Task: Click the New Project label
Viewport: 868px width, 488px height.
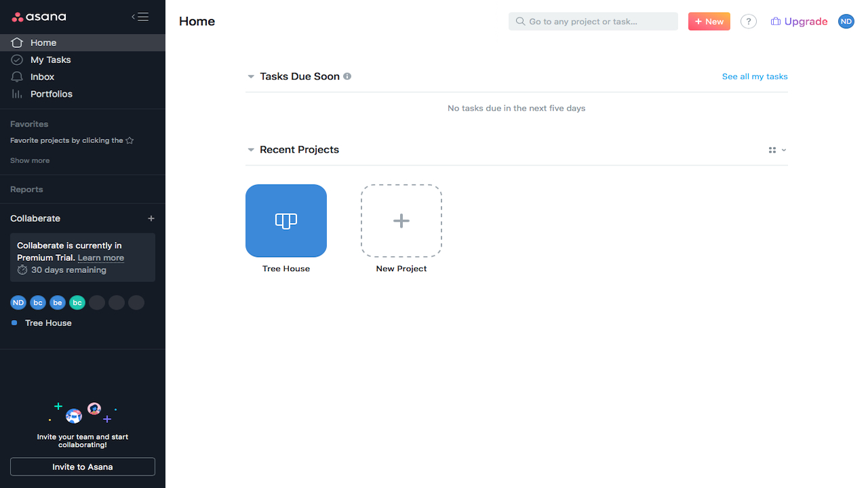Action: point(401,268)
